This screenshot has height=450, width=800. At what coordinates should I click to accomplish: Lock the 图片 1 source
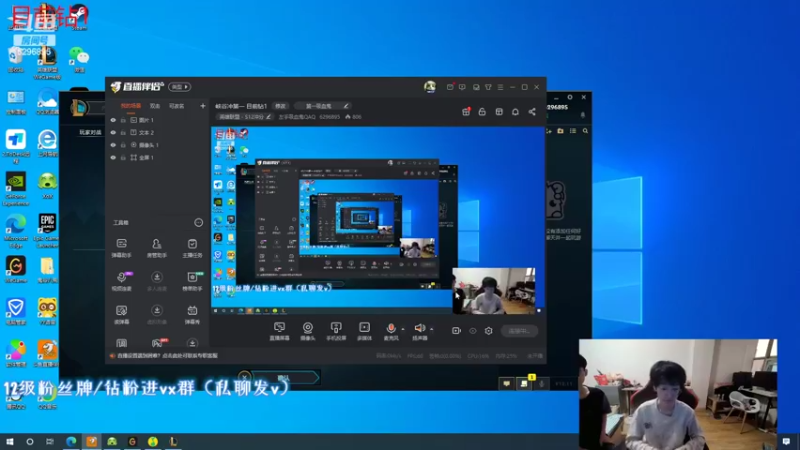[123, 120]
